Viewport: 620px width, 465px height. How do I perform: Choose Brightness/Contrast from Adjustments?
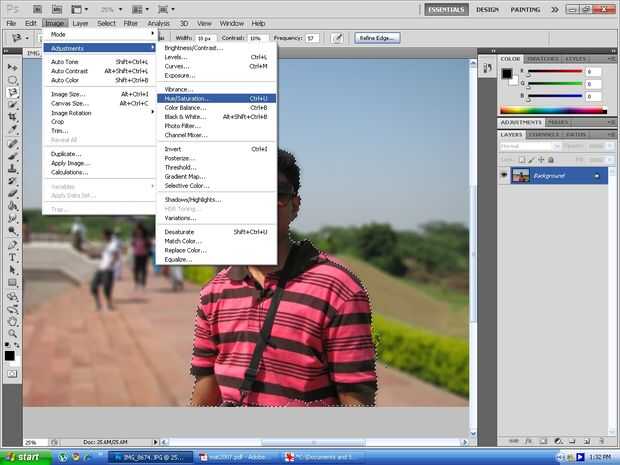pos(216,48)
